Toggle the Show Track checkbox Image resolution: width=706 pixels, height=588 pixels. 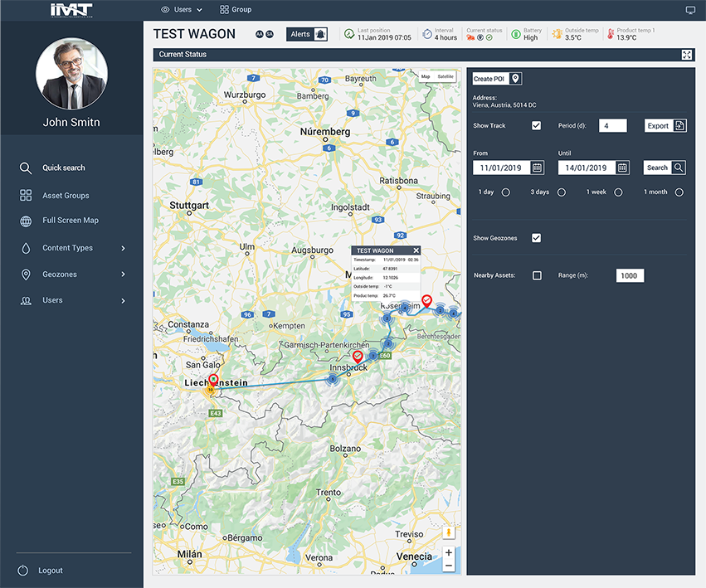[536, 125]
